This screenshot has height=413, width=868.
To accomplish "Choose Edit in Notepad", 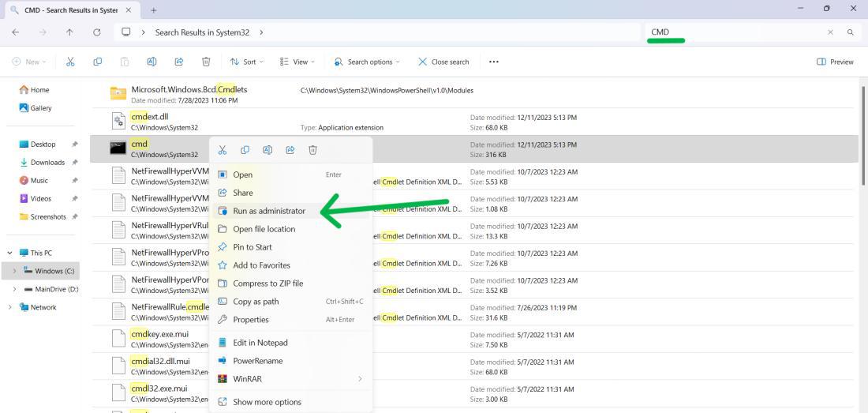I will pyautogui.click(x=290, y=343).
